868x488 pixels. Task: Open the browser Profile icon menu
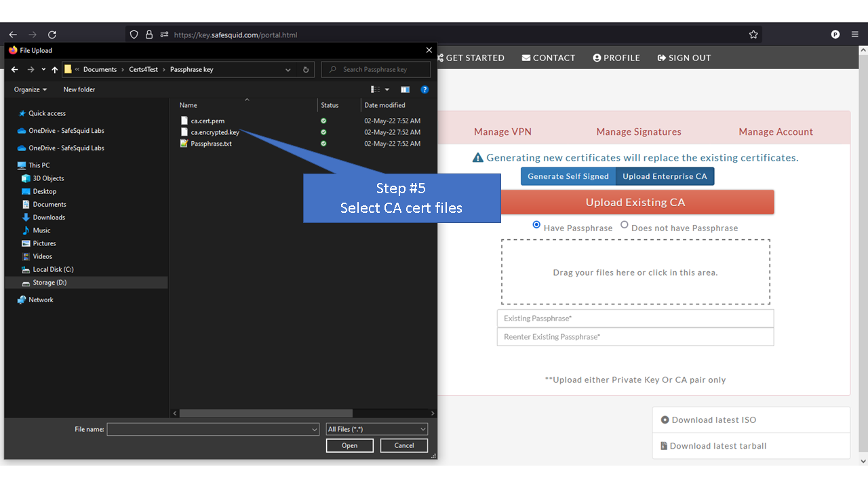[x=835, y=34]
